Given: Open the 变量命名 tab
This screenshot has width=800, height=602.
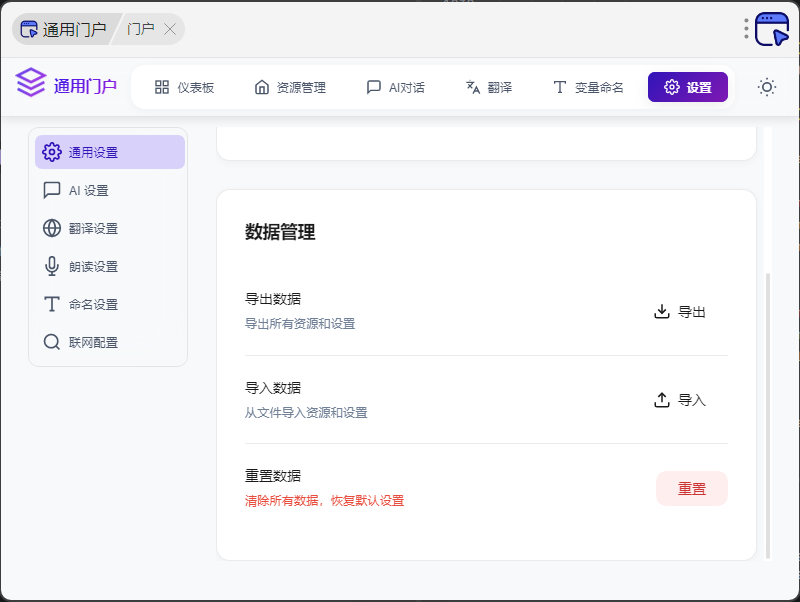Looking at the screenshot, I should click(588, 87).
